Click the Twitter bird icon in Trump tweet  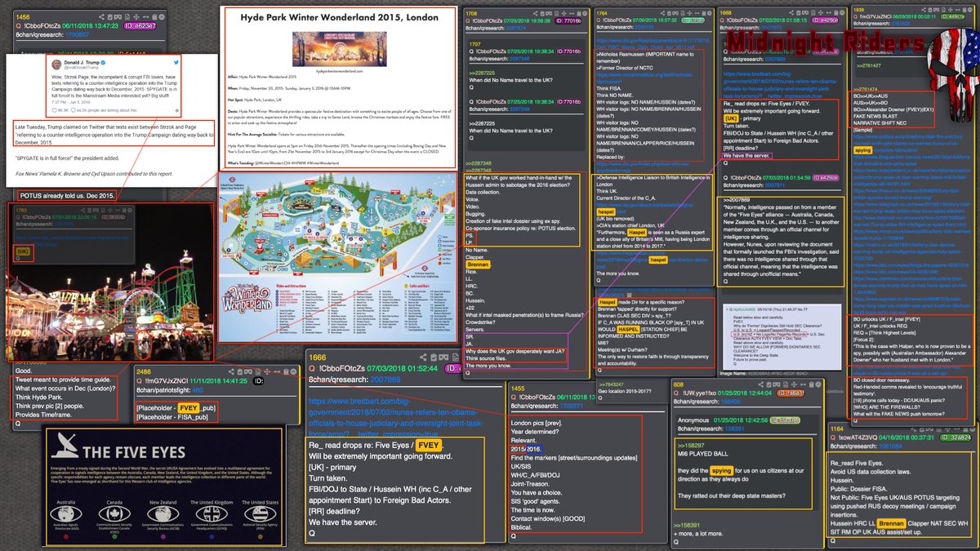tap(176, 62)
